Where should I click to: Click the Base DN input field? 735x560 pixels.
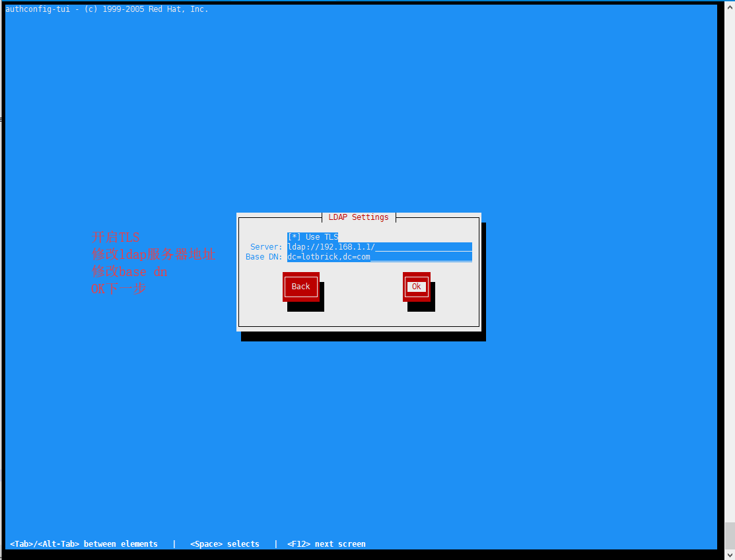tap(379, 257)
